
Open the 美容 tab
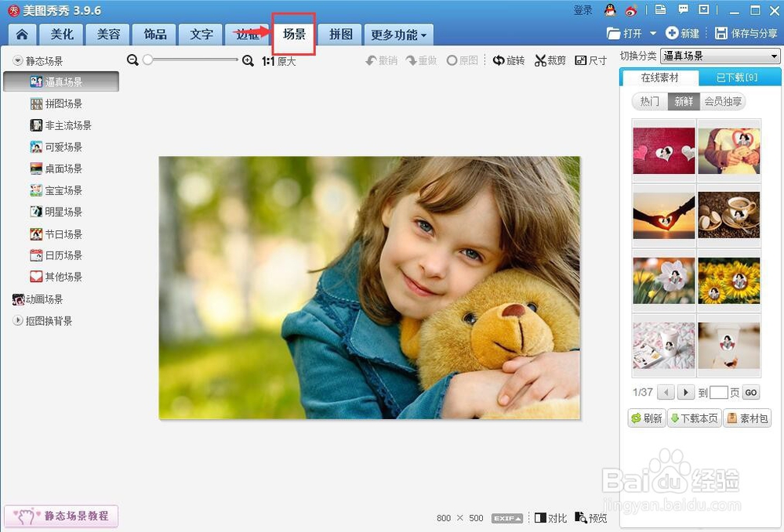click(108, 34)
